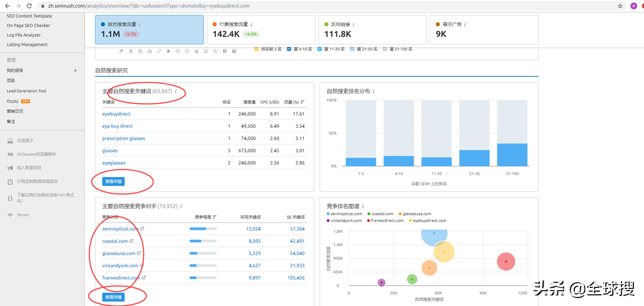644x306 pixels.
Task: Open Log File Analyzer in sidebar
Action: [24, 35]
